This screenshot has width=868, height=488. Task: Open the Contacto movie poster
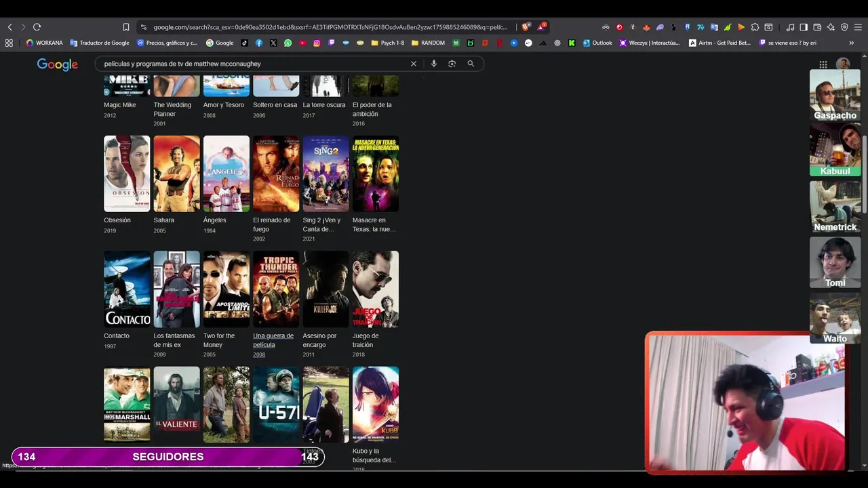tap(127, 289)
